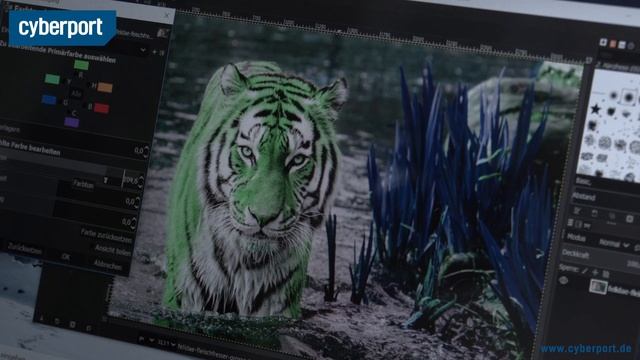The width and height of the screenshot is (640, 360).
Task: Select the highlighted round fuzzy brush
Action: click(x=629, y=97)
